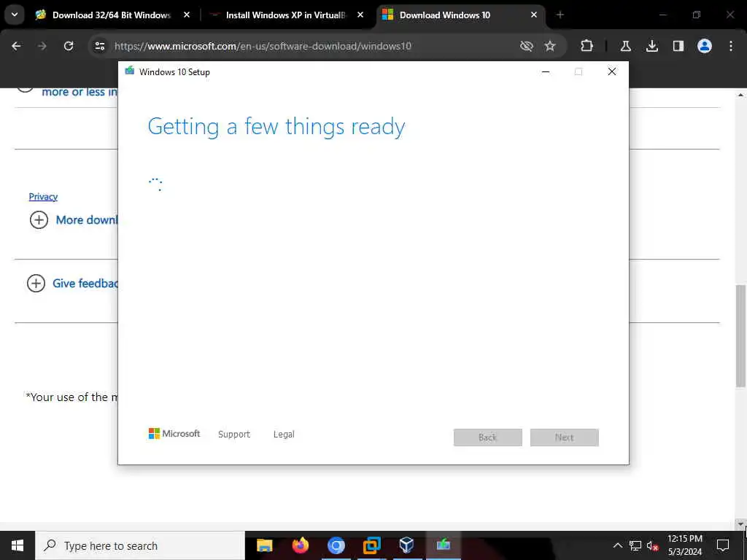747x560 pixels.
Task: Open the taskbar clock and date
Action: 684,545
